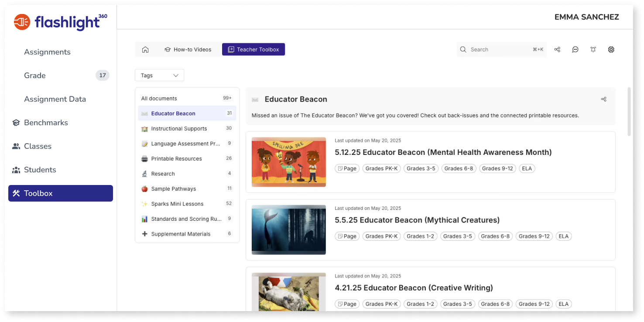Open the settings gear icon
Viewport: 644px width, 322px height.
[611, 50]
